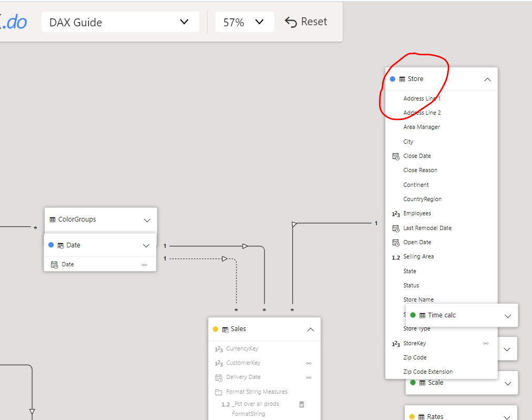Select the Close Reason column

[420, 170]
